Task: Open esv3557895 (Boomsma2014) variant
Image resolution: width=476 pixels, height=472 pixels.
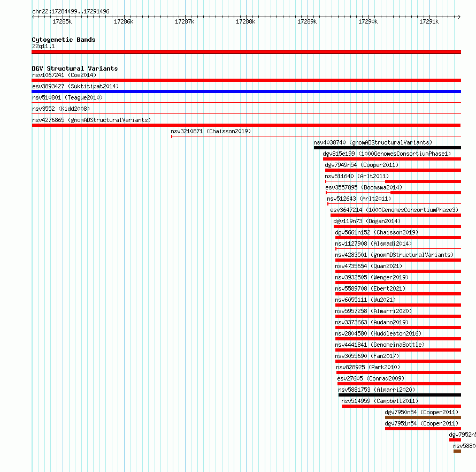Action: [364, 187]
